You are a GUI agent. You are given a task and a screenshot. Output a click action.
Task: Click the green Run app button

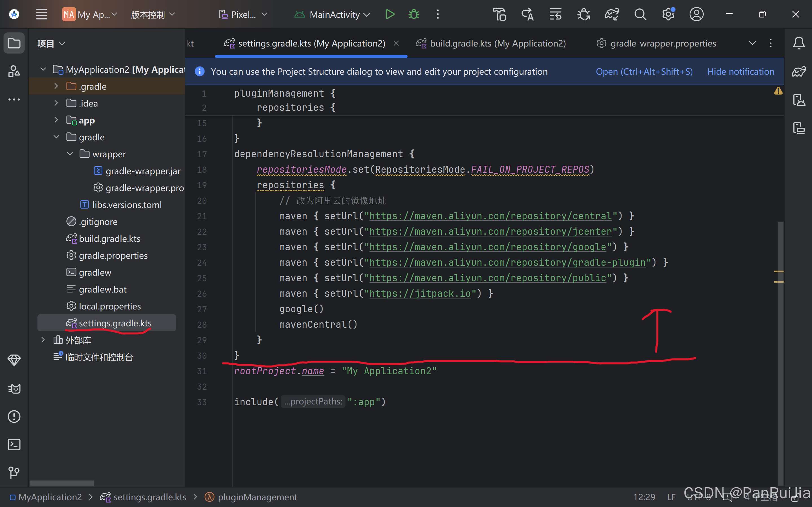pyautogui.click(x=390, y=14)
